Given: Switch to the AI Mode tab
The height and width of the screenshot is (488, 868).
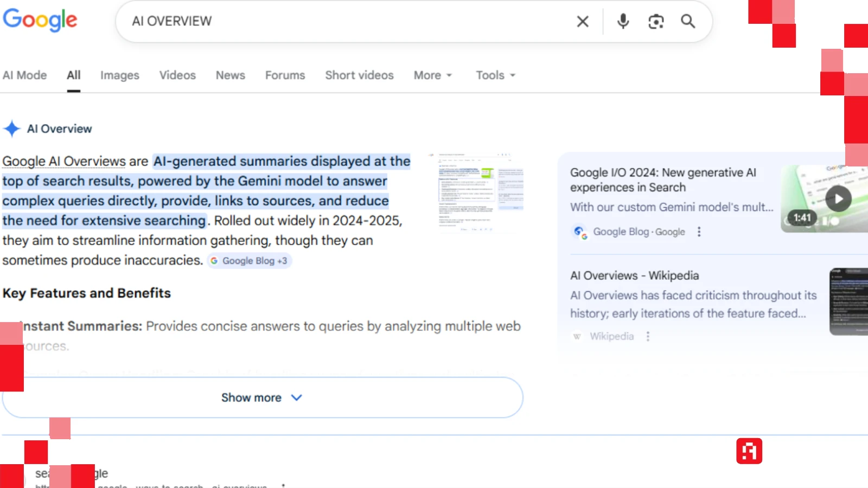Looking at the screenshot, I should pos(25,75).
